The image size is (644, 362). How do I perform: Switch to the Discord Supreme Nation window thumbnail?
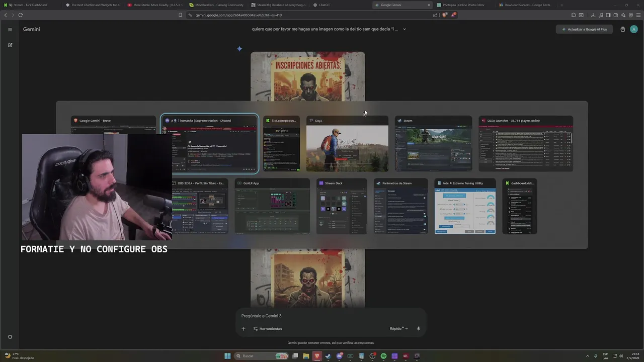[209, 144]
